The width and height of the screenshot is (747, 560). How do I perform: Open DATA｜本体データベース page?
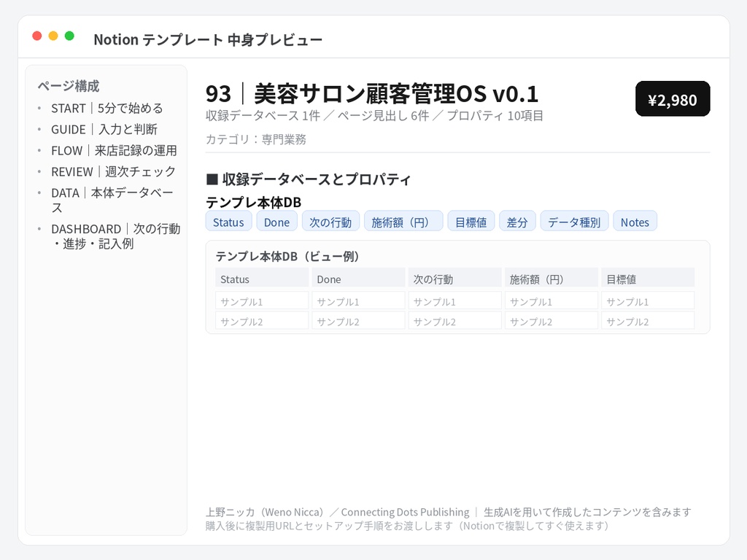point(112,200)
